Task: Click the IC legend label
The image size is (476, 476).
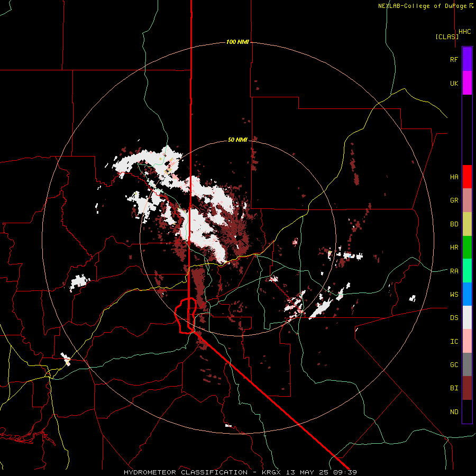Action: [454, 341]
